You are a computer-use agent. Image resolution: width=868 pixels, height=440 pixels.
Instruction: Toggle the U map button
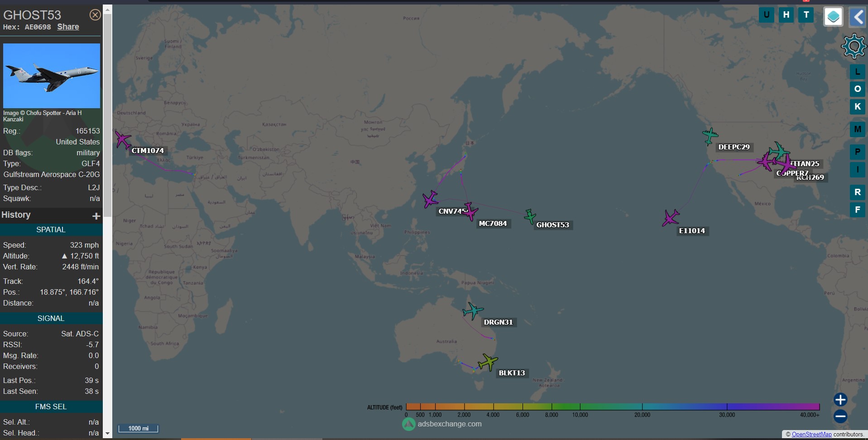point(766,15)
